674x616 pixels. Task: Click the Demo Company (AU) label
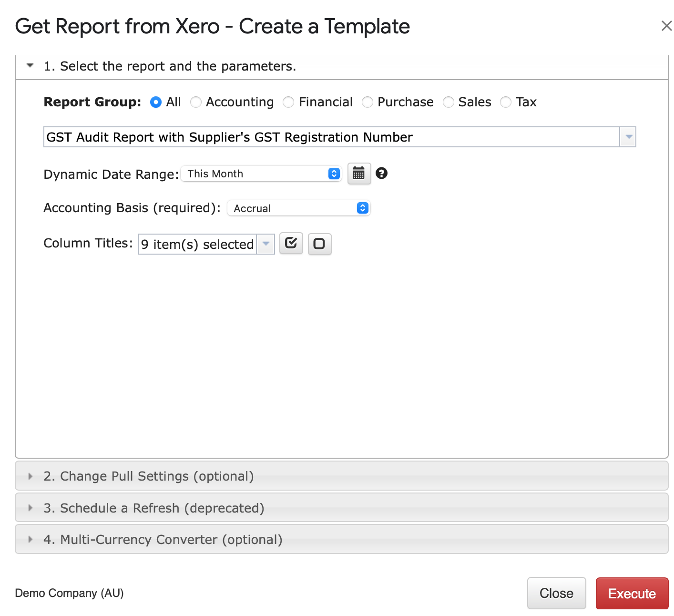[x=69, y=593]
